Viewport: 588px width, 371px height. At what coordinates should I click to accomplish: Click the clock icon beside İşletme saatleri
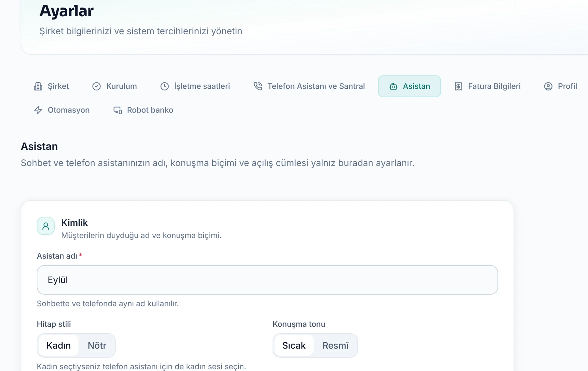coord(164,86)
